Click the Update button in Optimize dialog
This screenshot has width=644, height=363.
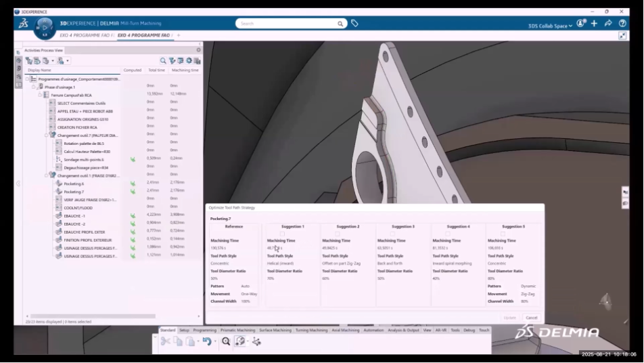click(x=509, y=318)
